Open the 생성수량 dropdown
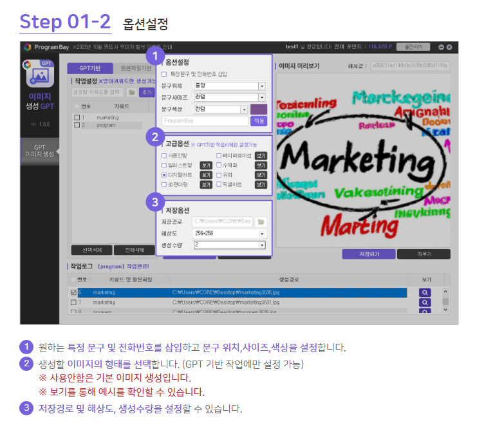The width and height of the screenshot is (504, 432). 261,245
